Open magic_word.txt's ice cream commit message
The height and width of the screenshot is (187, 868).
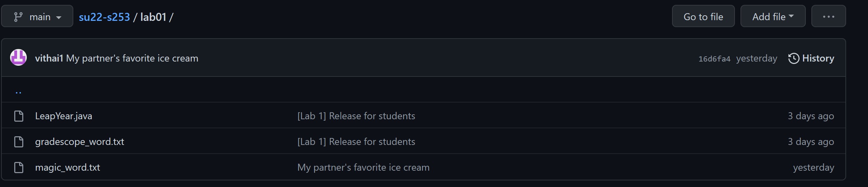click(363, 168)
